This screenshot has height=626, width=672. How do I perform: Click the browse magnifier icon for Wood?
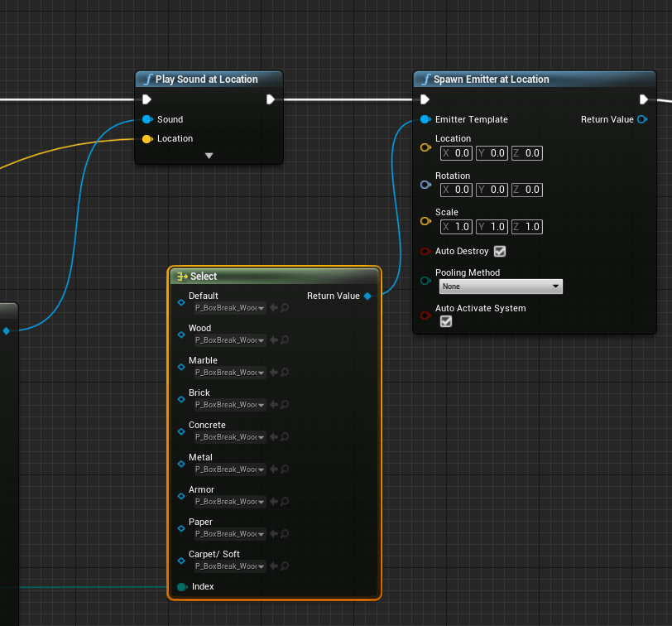284,339
